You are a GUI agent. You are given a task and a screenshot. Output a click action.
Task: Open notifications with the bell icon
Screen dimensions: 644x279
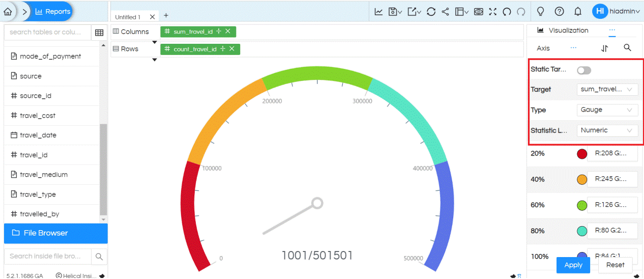click(578, 11)
